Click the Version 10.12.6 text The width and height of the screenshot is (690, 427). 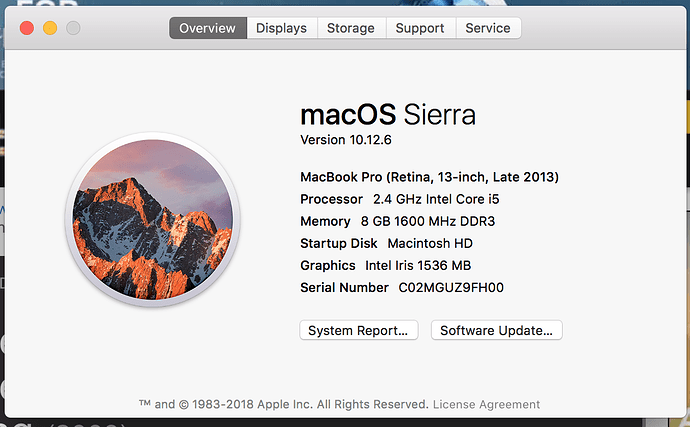(346, 140)
